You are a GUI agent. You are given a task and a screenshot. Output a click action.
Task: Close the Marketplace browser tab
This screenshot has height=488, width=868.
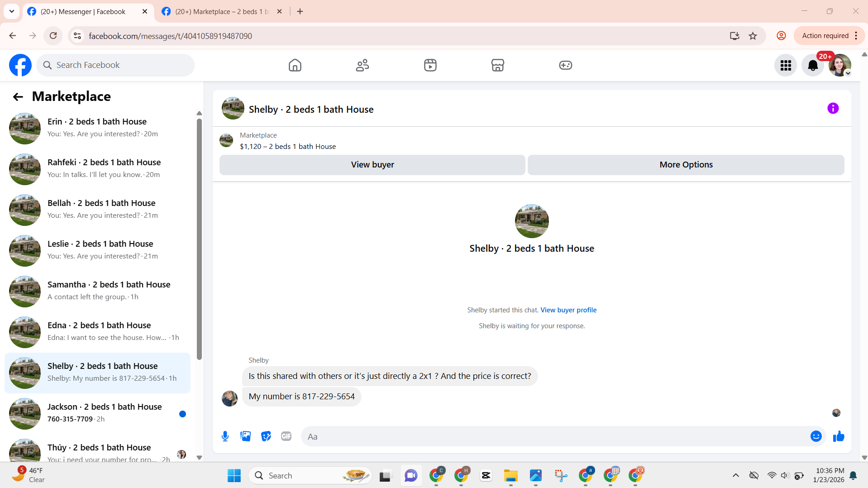coord(279,12)
